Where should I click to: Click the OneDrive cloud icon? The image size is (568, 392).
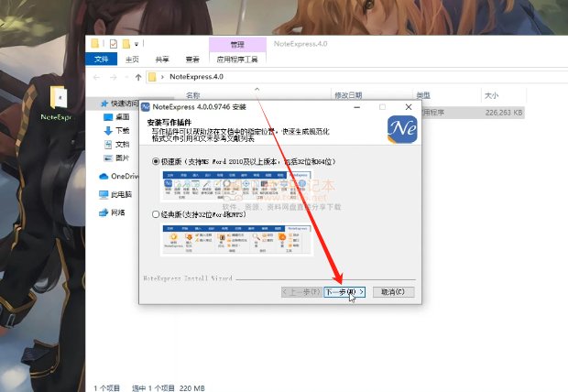point(104,177)
